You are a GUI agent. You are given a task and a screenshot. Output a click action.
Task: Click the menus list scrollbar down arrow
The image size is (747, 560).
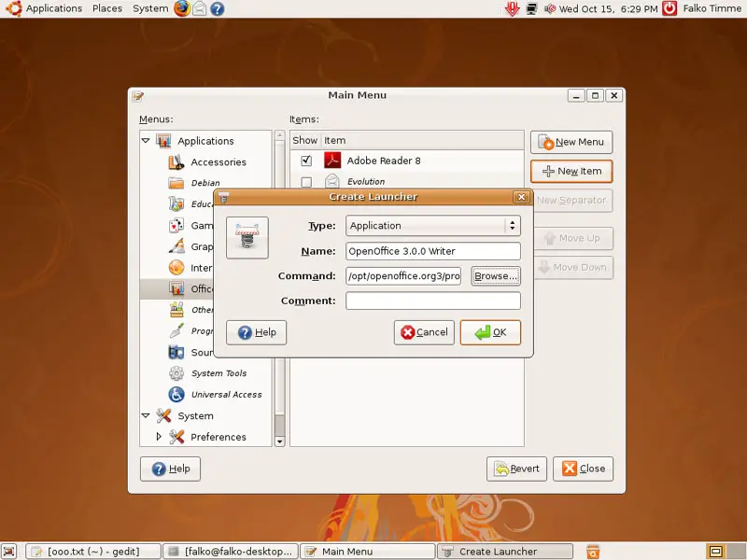tap(279, 441)
